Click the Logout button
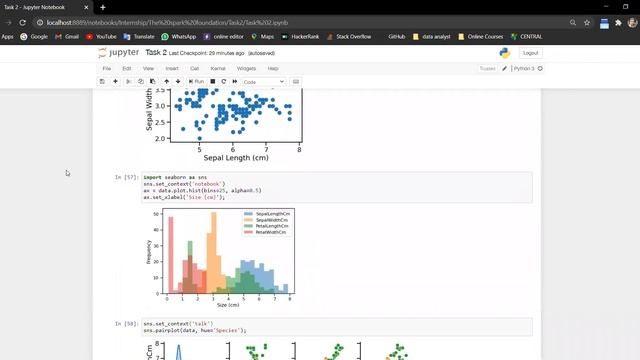The height and width of the screenshot is (360, 640). (x=530, y=53)
